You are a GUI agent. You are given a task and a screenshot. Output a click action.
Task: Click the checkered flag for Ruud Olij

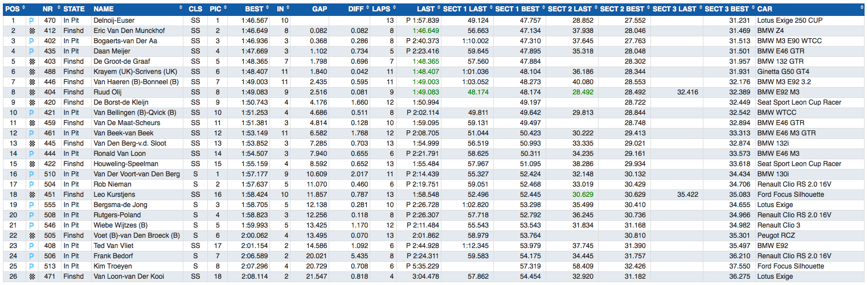pos(32,92)
